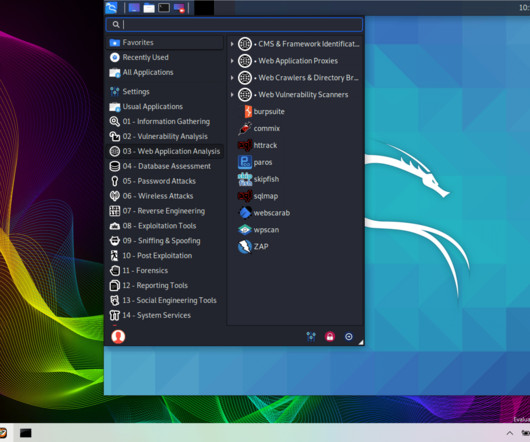Select 13 - Social Engineering Tools
This screenshot has width=530, height=442.
click(165, 300)
